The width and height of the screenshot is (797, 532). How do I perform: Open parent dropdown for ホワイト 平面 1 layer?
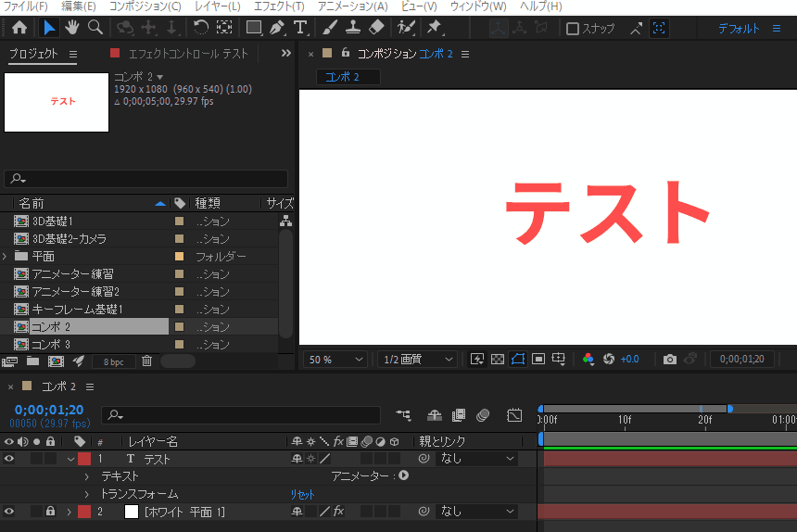tap(475, 512)
